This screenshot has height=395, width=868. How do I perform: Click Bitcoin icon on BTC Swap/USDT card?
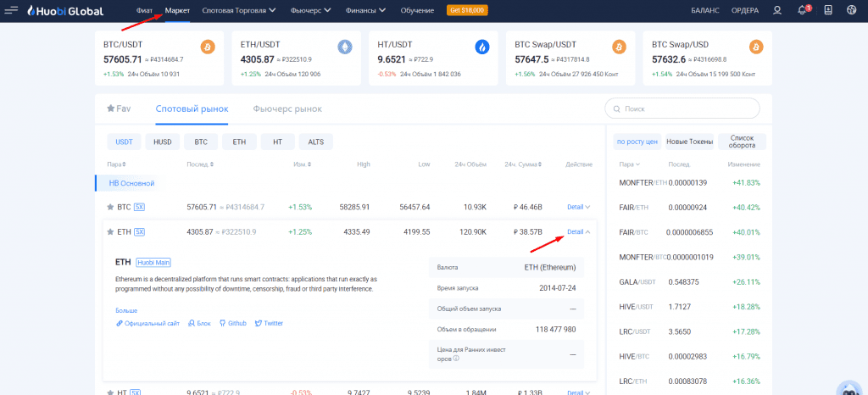(619, 47)
